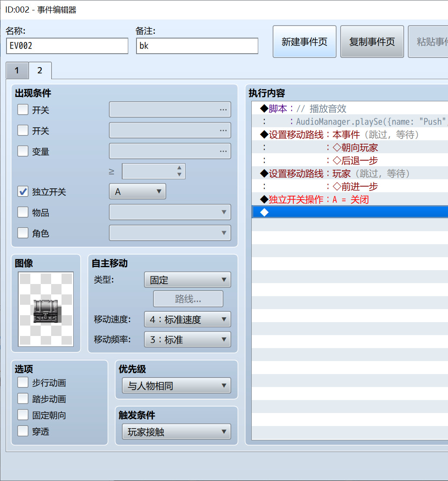The width and height of the screenshot is (448, 481).
Task: Open the 触发条件 dropdown 玩家接触
Action: pos(177,432)
